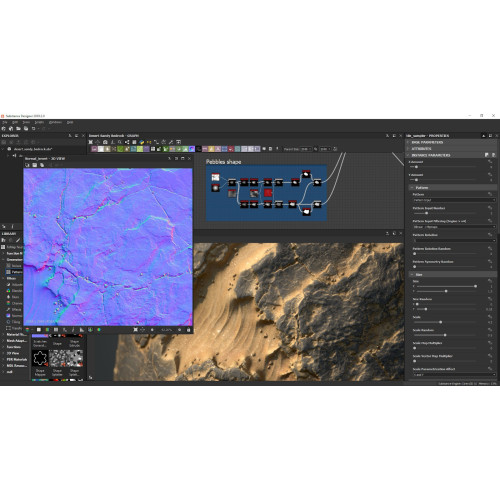Viewport: 500px width, 500px height.
Task: Click the Explorer panel title
Action: (10, 136)
